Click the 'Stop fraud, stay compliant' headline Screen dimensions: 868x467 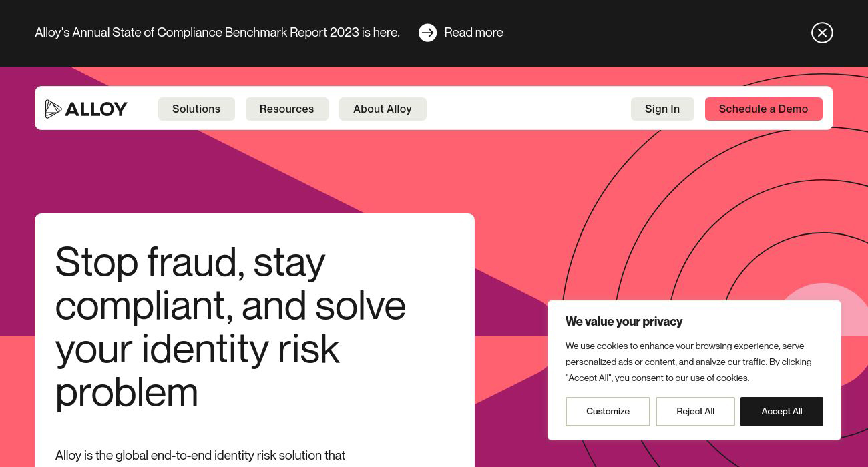pyautogui.click(x=230, y=326)
